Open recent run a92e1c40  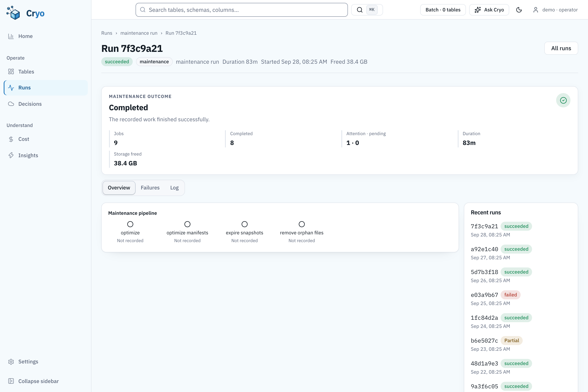(484, 249)
